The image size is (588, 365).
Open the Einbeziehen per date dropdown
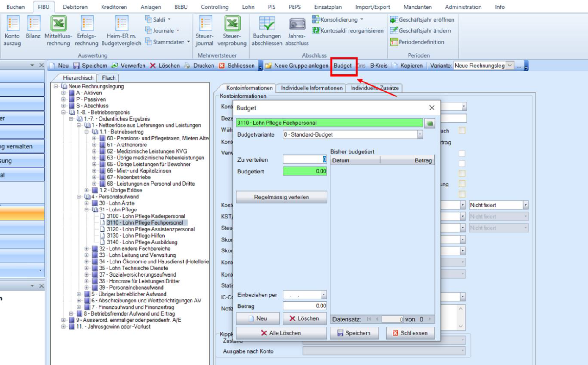324,295
